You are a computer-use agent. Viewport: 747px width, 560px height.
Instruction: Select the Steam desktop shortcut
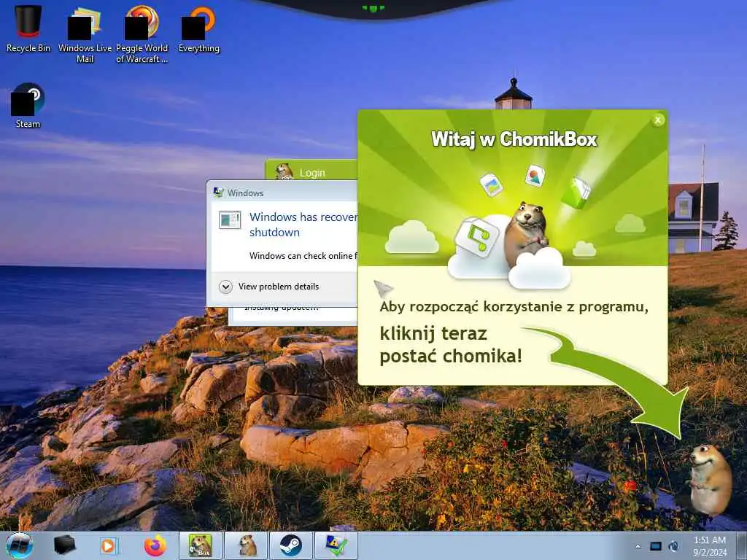28,106
